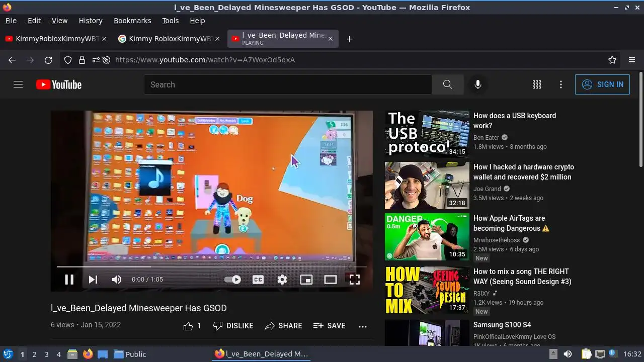This screenshot has width=644, height=362.
Task: Reload the current page
Action: (48, 60)
